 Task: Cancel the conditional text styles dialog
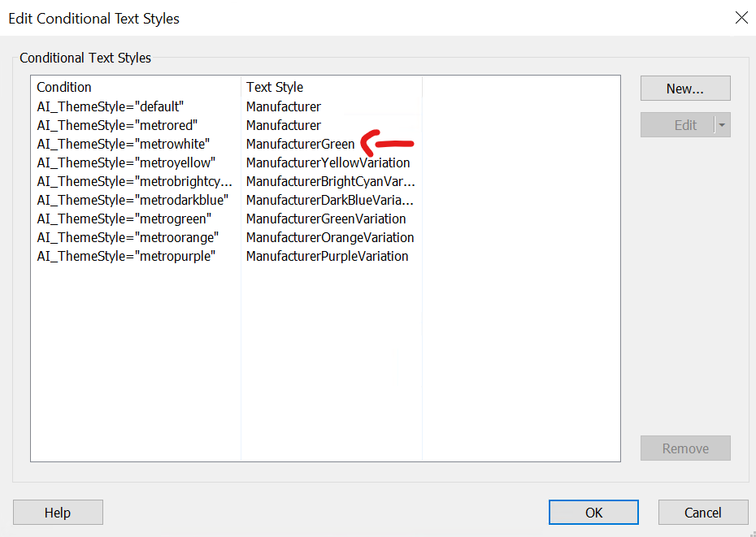coord(702,513)
